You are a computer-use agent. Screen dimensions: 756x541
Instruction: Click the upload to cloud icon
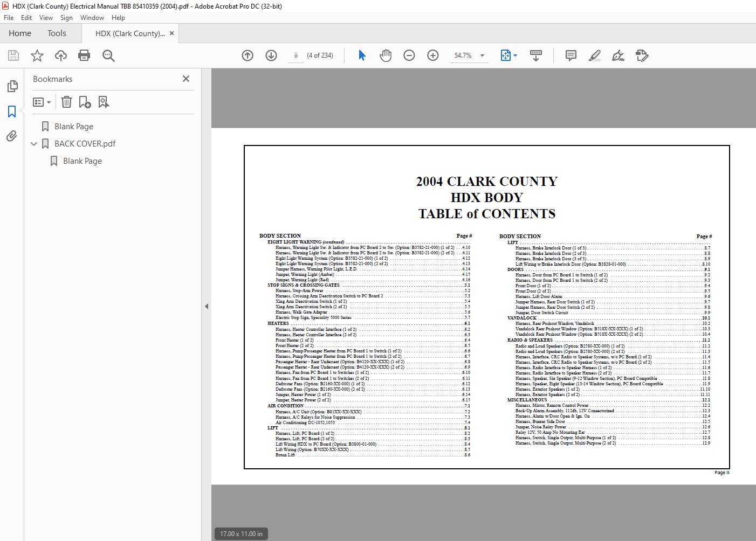click(x=61, y=56)
